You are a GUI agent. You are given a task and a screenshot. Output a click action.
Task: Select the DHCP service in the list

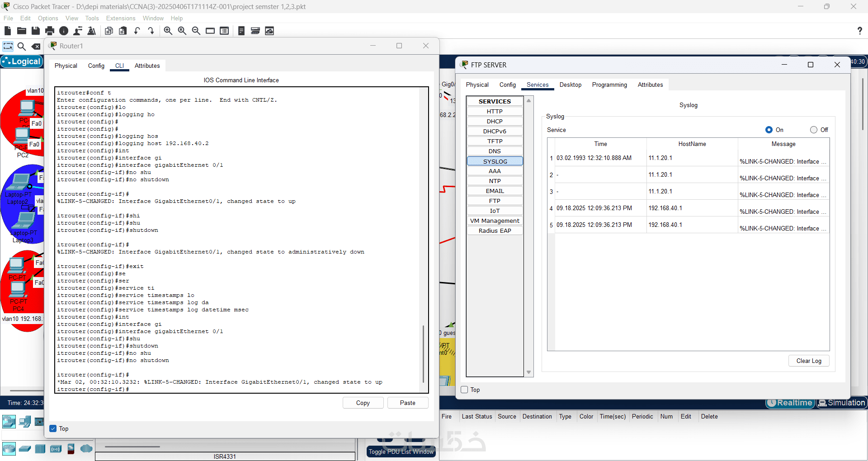coord(495,121)
